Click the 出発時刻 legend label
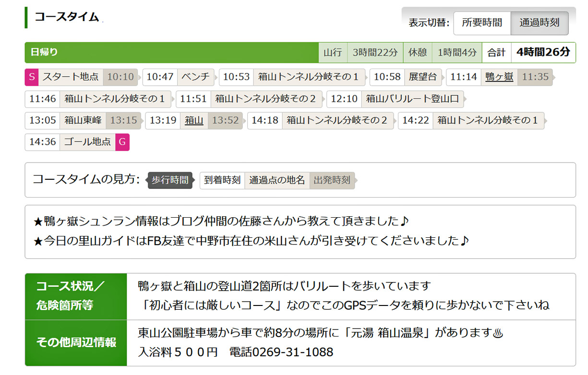The width and height of the screenshot is (588, 375). click(x=332, y=180)
